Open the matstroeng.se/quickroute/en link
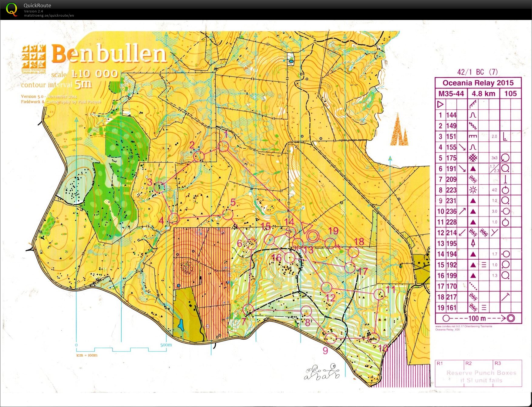The width and height of the screenshot is (532, 407). point(49,15)
